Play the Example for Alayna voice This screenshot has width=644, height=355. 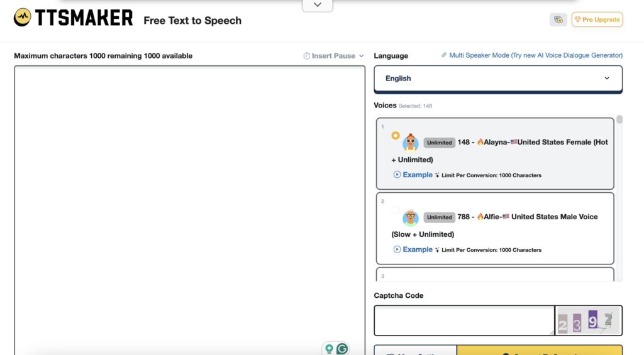[x=413, y=175]
